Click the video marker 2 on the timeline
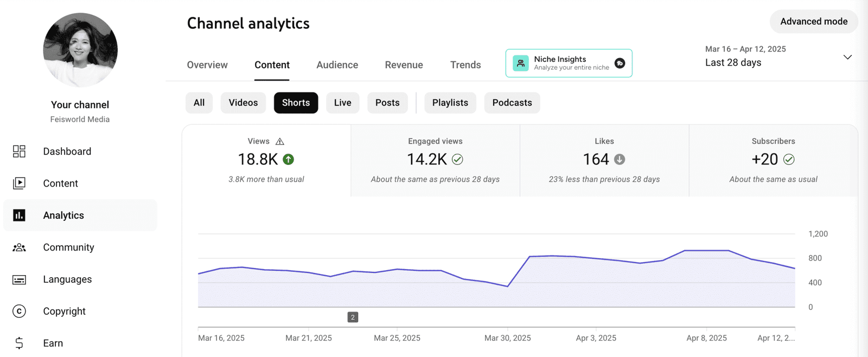This screenshot has height=357, width=868. [353, 317]
